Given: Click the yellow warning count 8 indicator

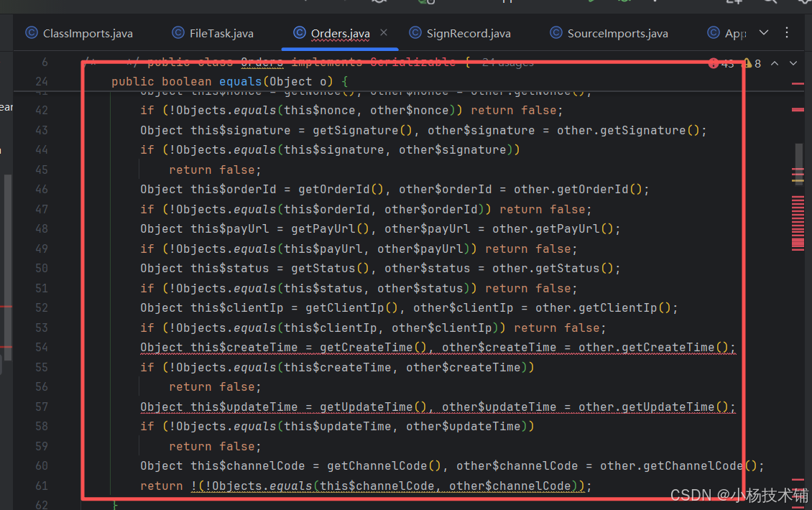Looking at the screenshot, I should click(752, 64).
